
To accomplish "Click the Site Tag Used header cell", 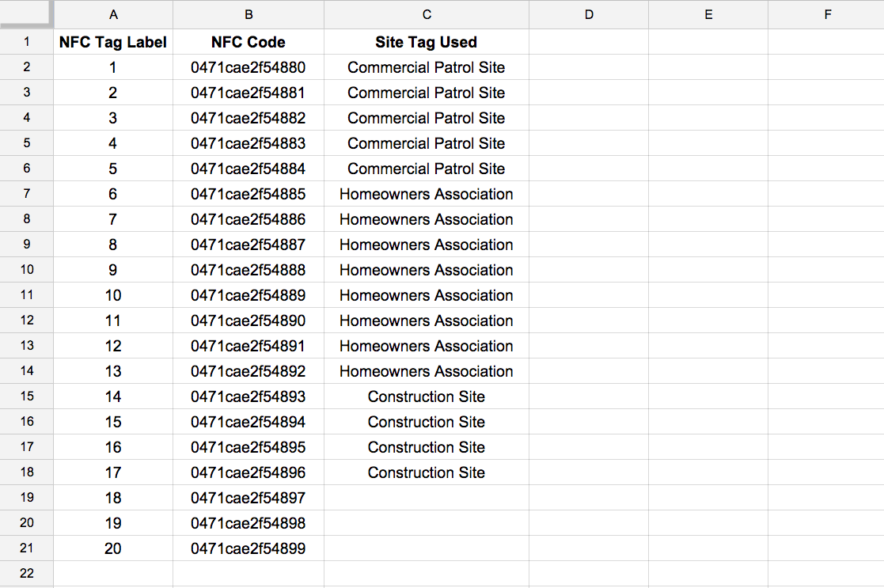I will tap(427, 42).
